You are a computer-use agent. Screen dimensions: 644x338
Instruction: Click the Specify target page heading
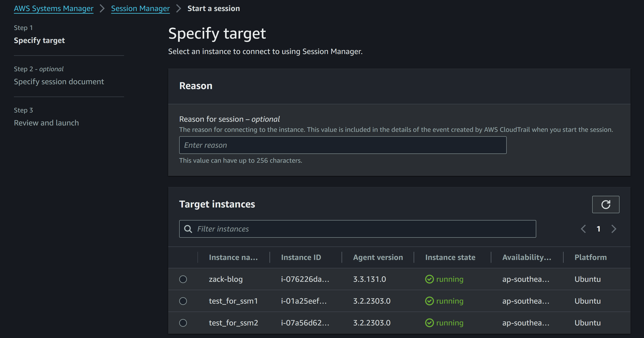pyautogui.click(x=217, y=34)
